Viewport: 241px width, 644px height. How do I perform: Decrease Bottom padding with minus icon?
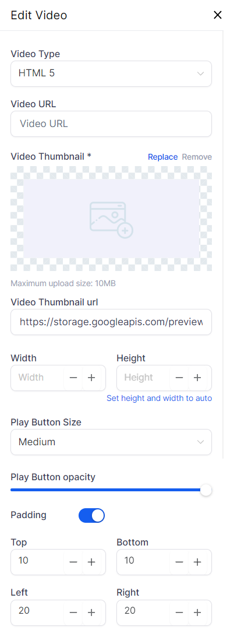(x=179, y=562)
